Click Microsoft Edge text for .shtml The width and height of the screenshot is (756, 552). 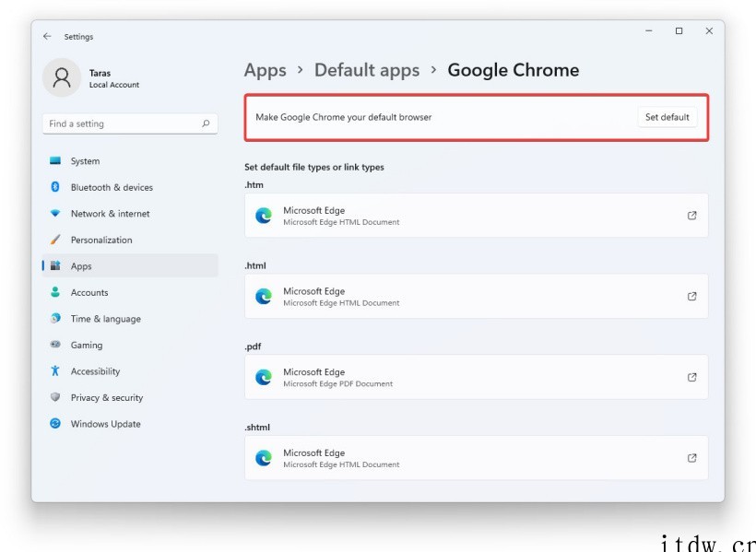pos(313,452)
